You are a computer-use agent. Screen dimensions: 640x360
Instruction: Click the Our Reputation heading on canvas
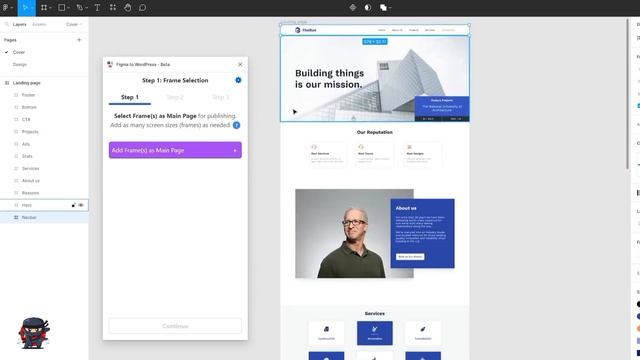(x=375, y=132)
